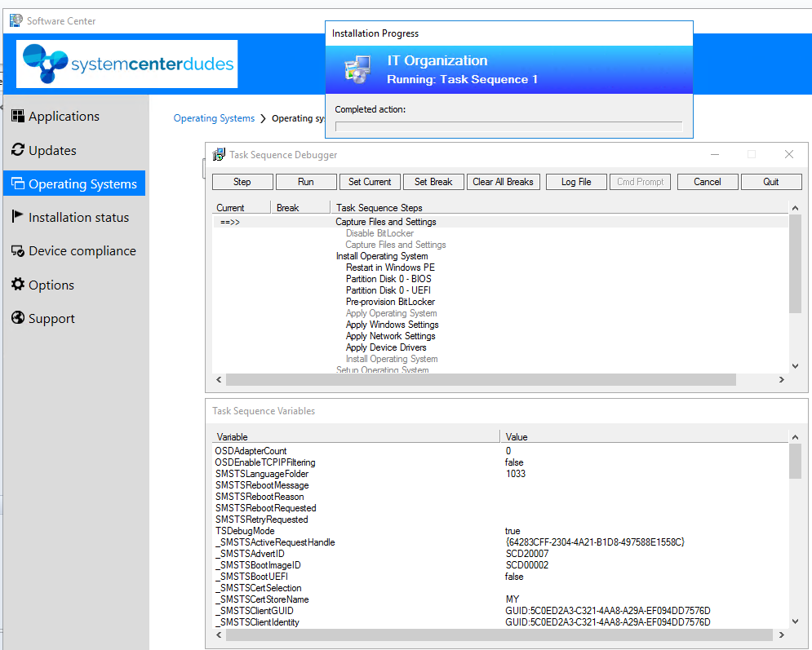The height and width of the screenshot is (650, 812).
Task: Click the Cancel button in debugger
Action: [x=708, y=182]
